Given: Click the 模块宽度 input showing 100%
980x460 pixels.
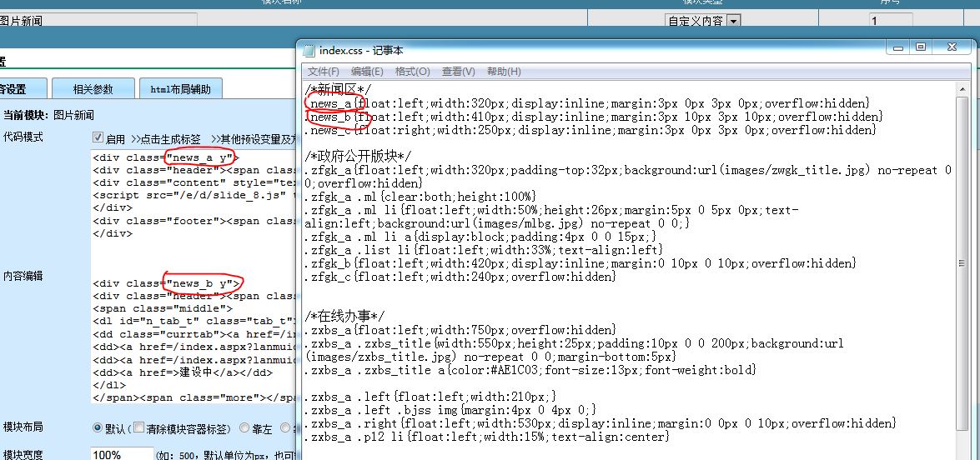Looking at the screenshot, I should (120, 454).
